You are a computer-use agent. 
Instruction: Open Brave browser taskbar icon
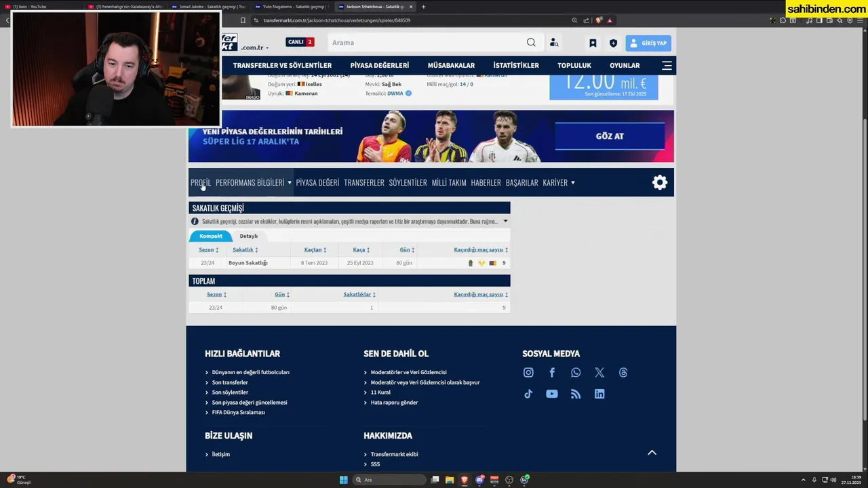[465, 480]
